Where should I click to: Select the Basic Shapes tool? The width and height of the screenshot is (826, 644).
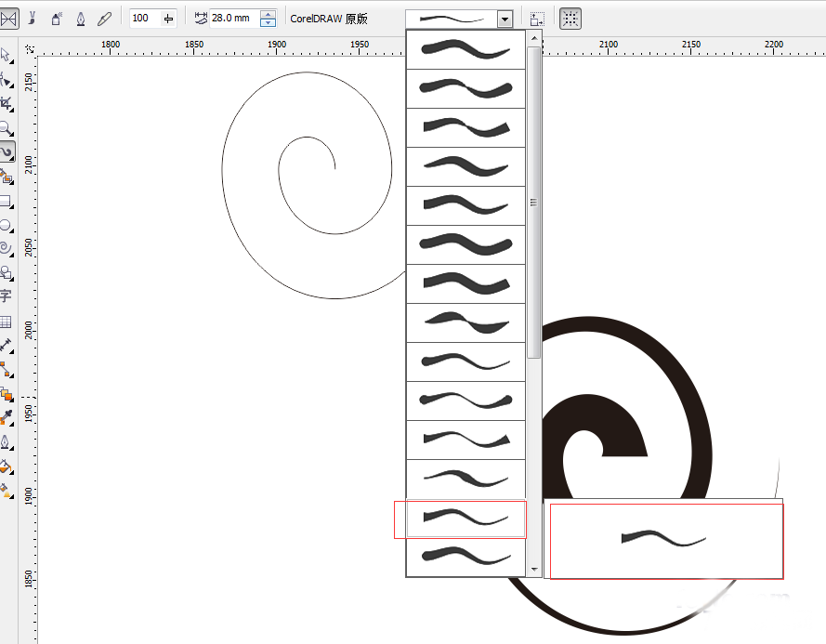tap(7, 272)
